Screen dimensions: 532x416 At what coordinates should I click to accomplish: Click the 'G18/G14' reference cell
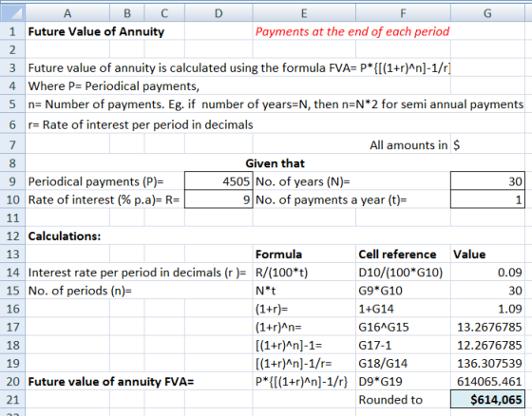[403, 363]
